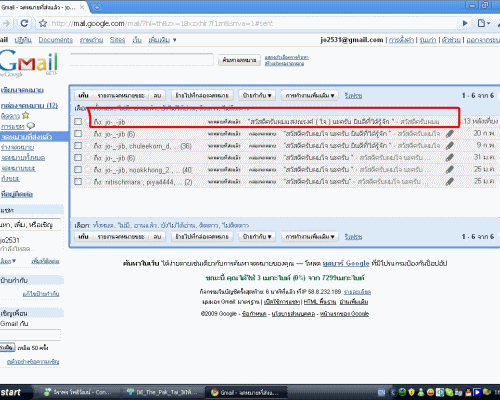The width and height of the screenshot is (500, 400).
Task: Click the mail search input field
Action: click(x=142, y=60)
